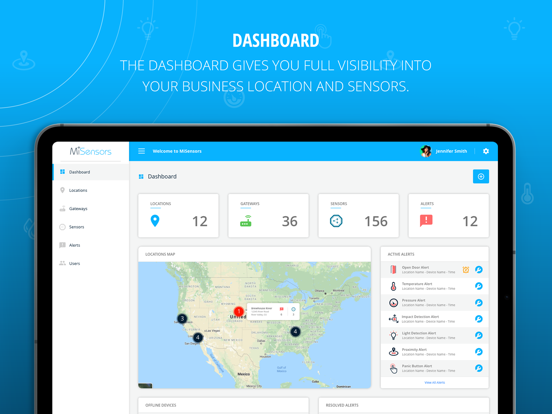Screen dimensions: 552x414
Task: Click the Gateways count 36
Action: [x=289, y=221]
